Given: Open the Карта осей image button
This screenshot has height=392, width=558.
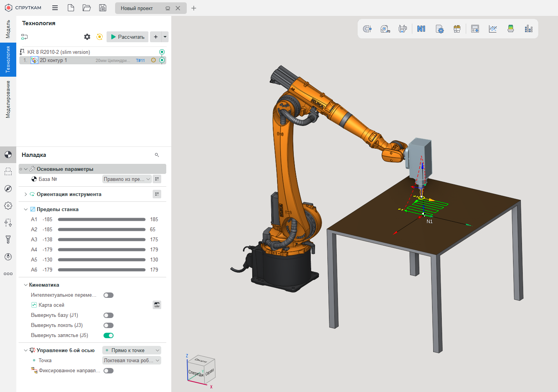Looking at the screenshot, I should 157,305.
